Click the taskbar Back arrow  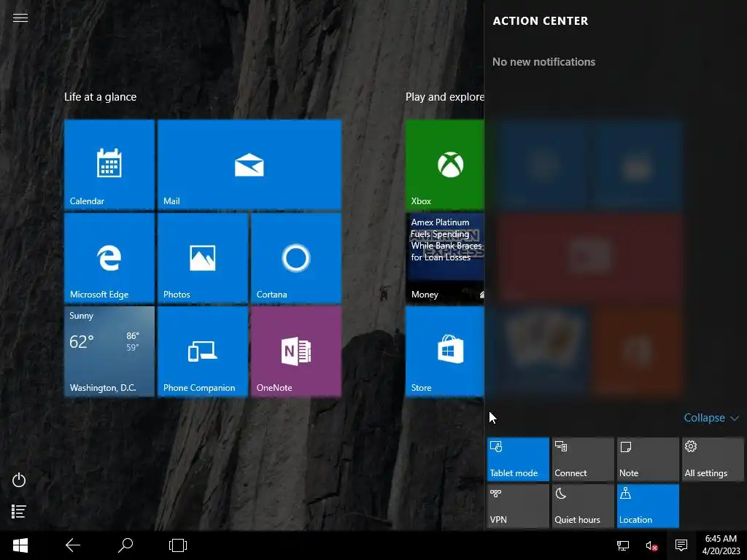(73, 545)
